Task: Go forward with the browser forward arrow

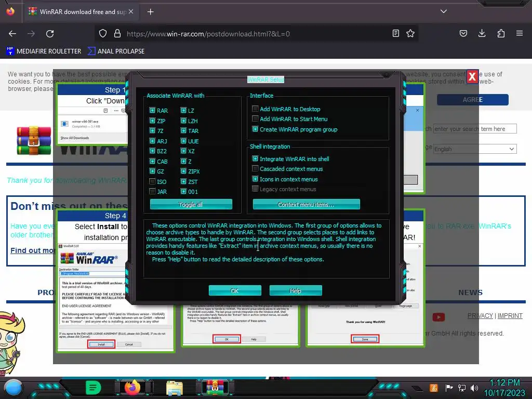Action: (x=31, y=34)
